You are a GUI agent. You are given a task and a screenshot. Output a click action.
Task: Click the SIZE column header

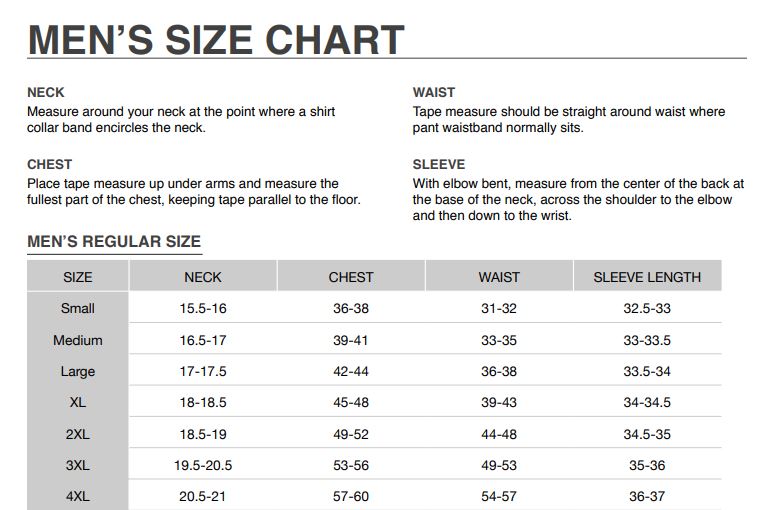coord(77,277)
